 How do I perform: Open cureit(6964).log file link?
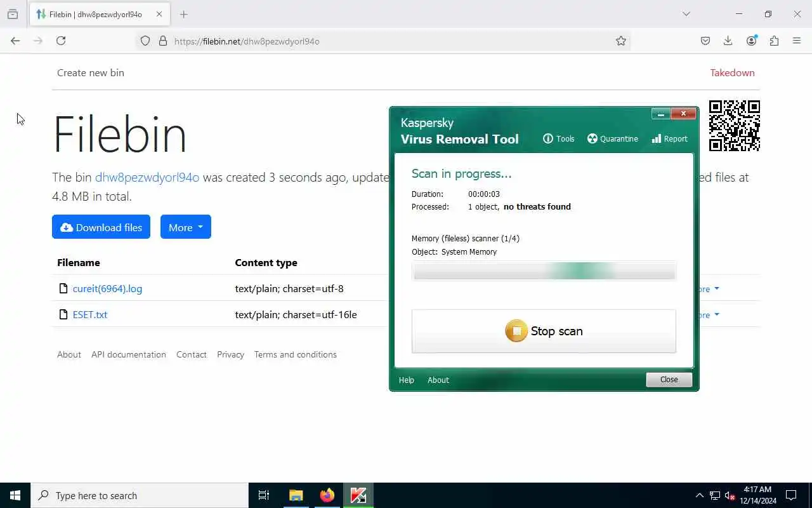(107, 288)
